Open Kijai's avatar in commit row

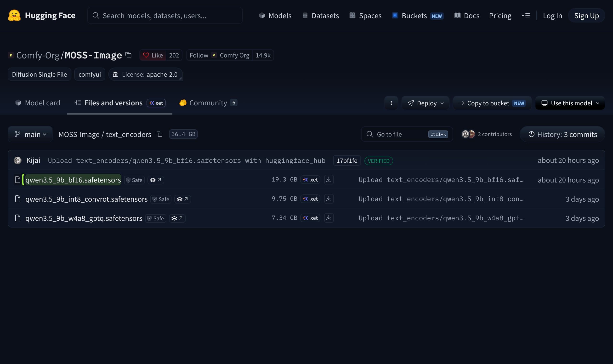click(18, 160)
